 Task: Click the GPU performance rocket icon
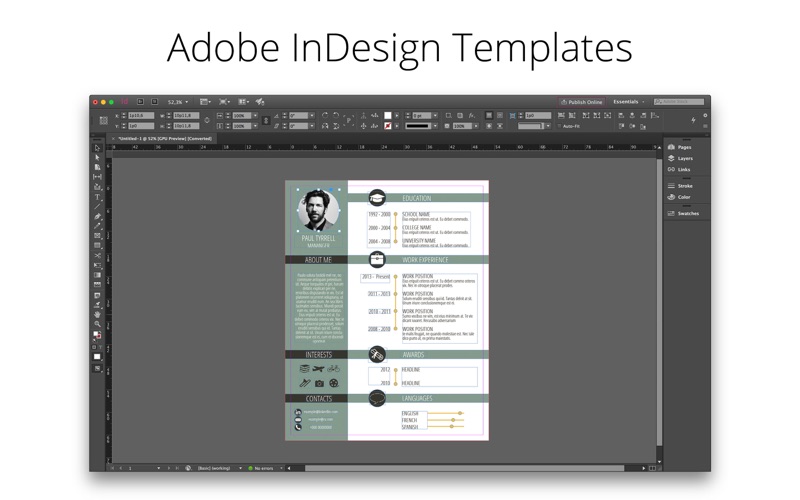(x=260, y=102)
